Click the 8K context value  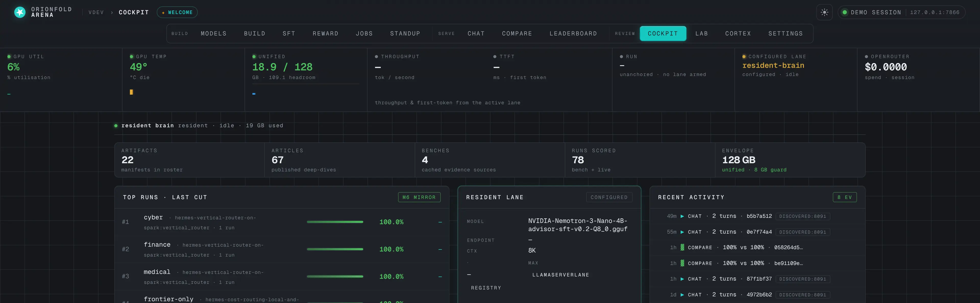click(x=532, y=250)
